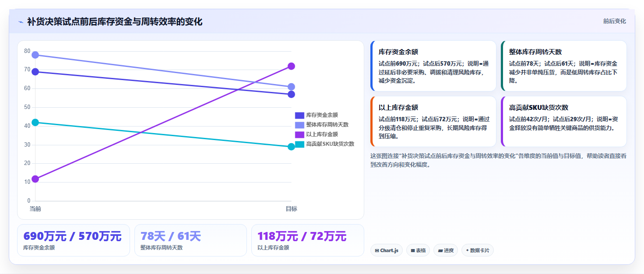Viewport: 644px width, 274px height.
Task: Select the 以上库存金额 data point at 当前
Action: click(x=35, y=179)
